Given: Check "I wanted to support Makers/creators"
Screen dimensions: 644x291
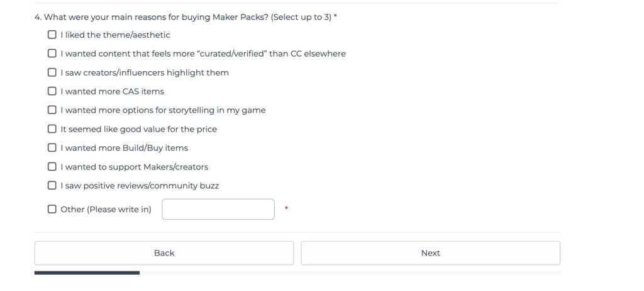Looking at the screenshot, I should [52, 167].
